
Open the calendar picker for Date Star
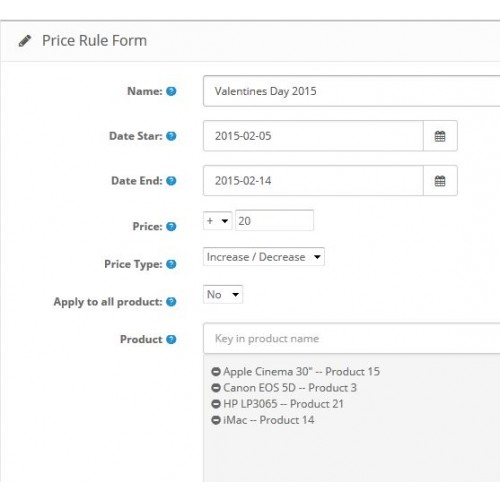440,136
